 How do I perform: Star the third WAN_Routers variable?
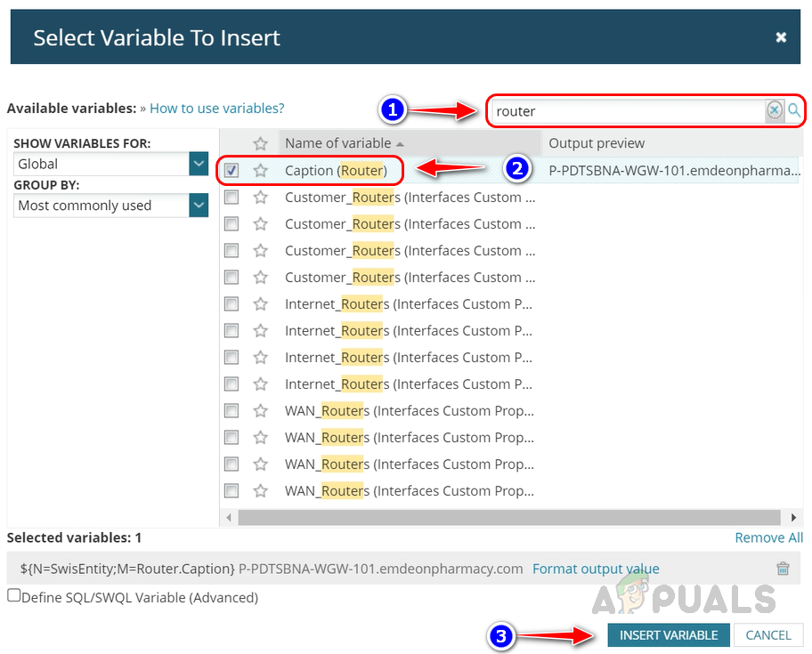(261, 464)
